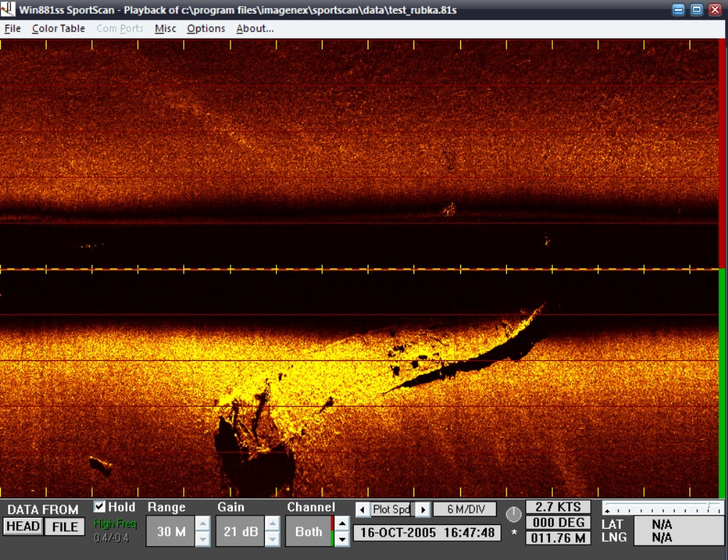Click the date and time display field
This screenshot has width=728, height=560.
click(427, 533)
